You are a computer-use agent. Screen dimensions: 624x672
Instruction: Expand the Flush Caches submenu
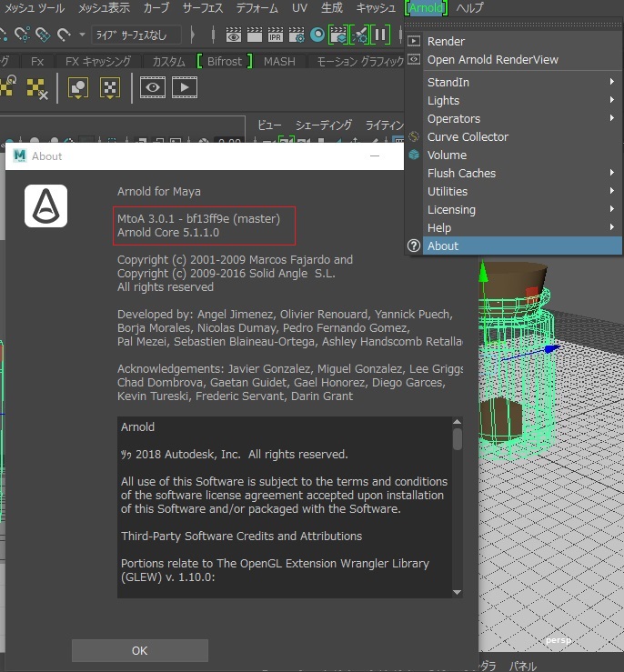[x=522, y=174]
